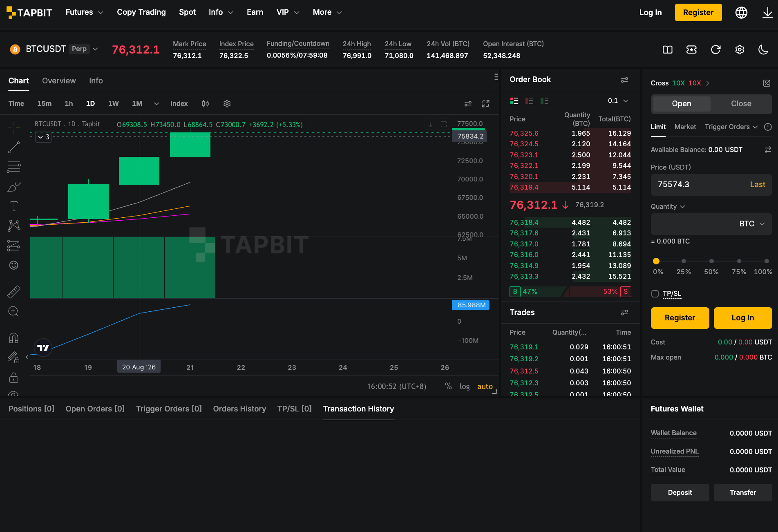The width and height of the screenshot is (778, 532).
Task: Click the yellow Register button in header
Action: [x=698, y=13]
